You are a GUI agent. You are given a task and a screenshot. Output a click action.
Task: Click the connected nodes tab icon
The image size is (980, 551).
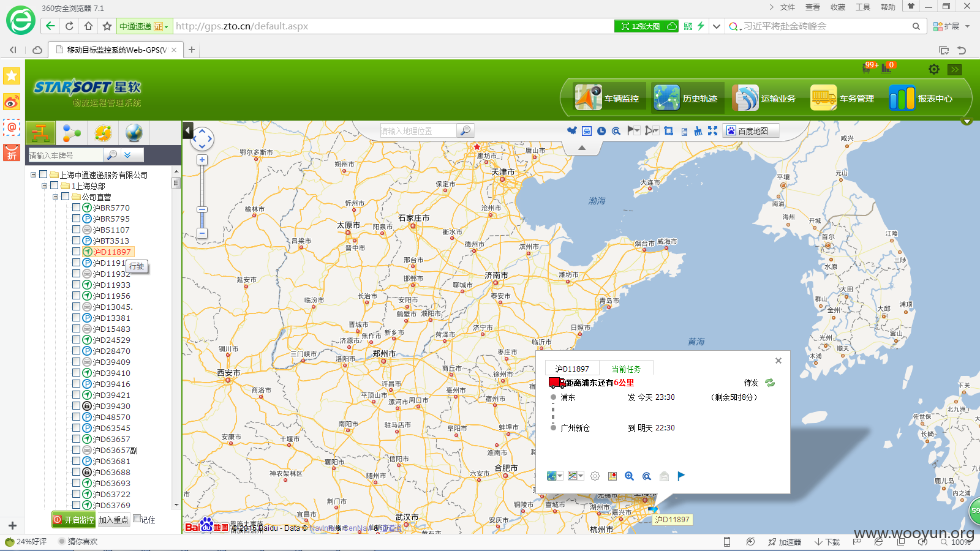point(72,132)
